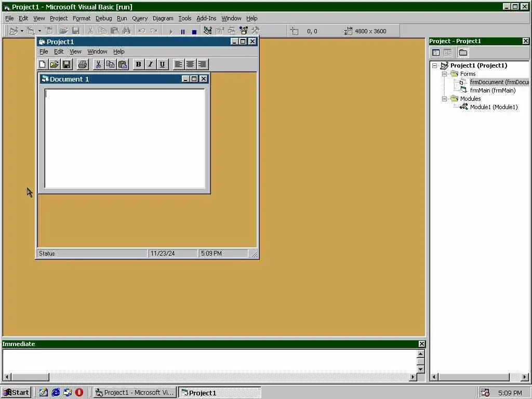Viewport: 532px width, 399px height.
Task: Click the Paste clipboard icon in Project1 toolbar
Action: coord(123,64)
